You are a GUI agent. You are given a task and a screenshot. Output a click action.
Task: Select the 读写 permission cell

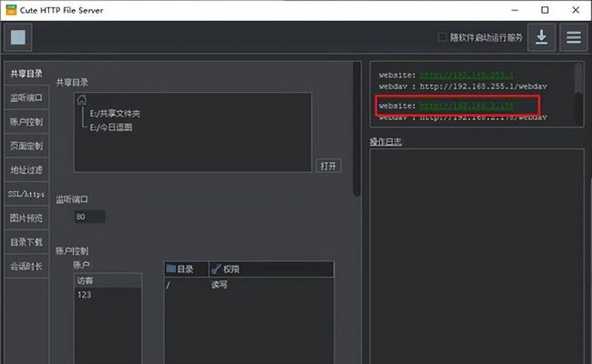click(219, 285)
